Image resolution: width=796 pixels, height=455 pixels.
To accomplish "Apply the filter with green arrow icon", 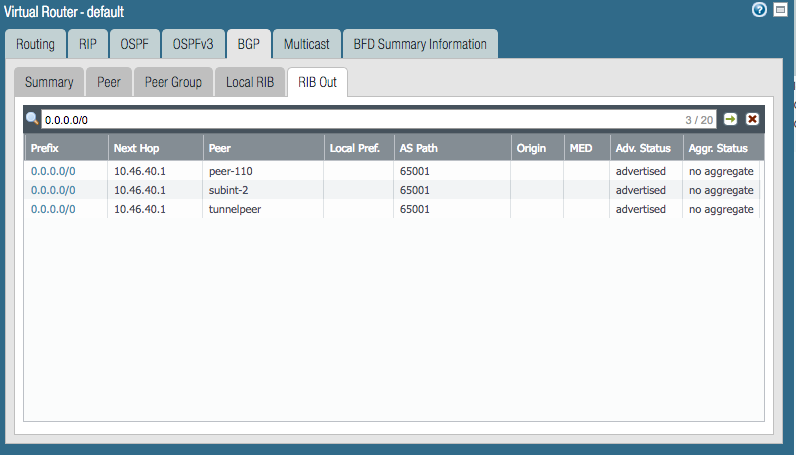I will click(731, 119).
